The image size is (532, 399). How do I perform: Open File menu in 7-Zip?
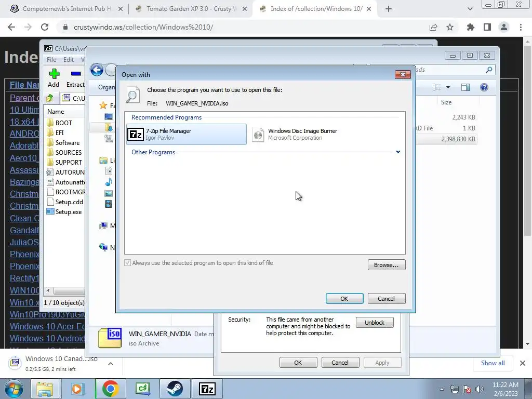[x=51, y=59]
